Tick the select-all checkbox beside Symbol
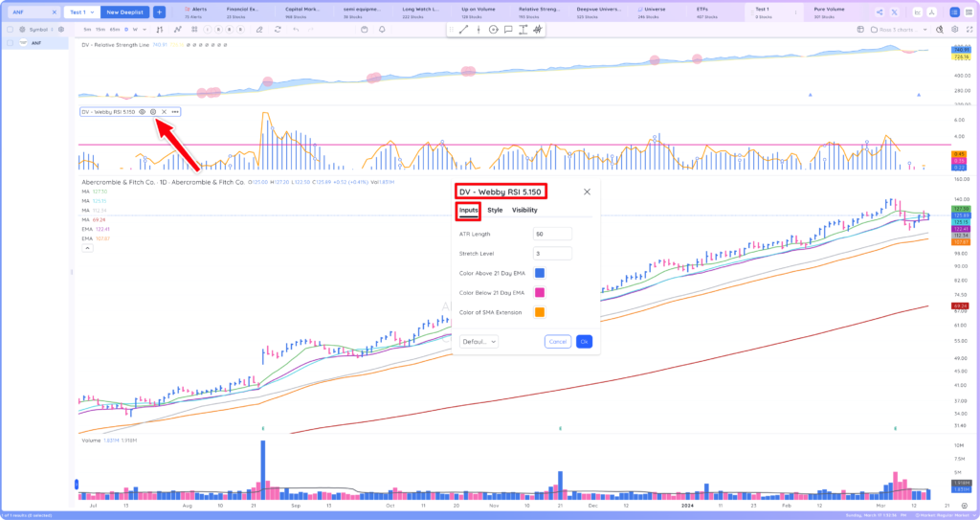980x520 pixels. tap(10, 30)
